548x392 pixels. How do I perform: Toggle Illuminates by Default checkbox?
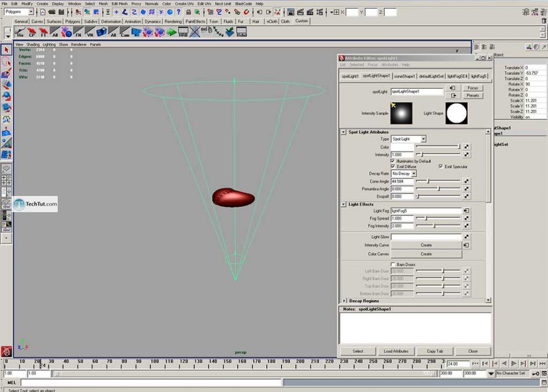pos(392,161)
